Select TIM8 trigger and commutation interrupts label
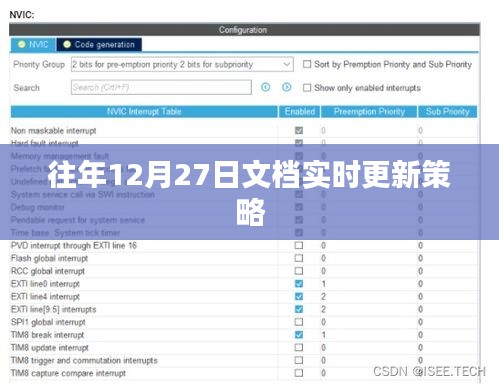 [x=84, y=361]
